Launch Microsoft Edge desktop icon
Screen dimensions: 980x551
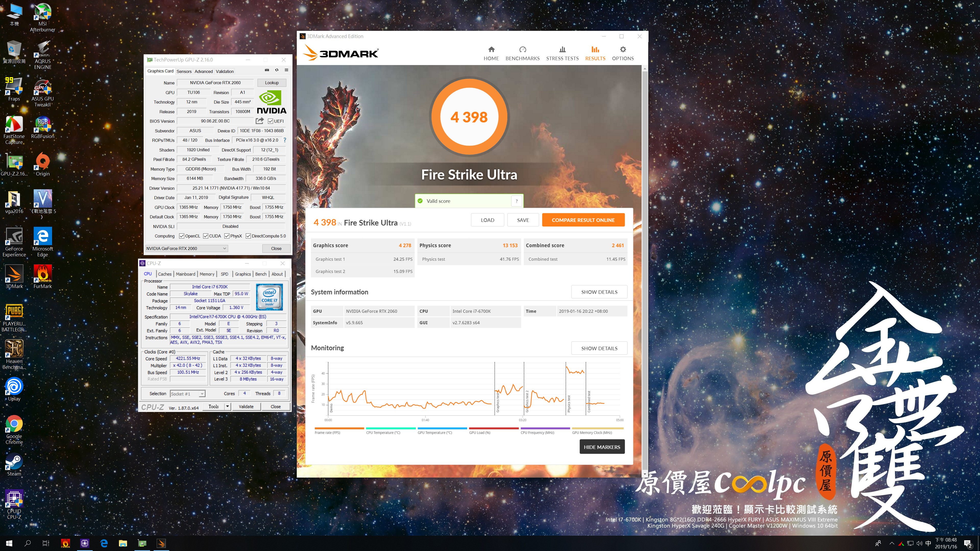[x=43, y=243]
